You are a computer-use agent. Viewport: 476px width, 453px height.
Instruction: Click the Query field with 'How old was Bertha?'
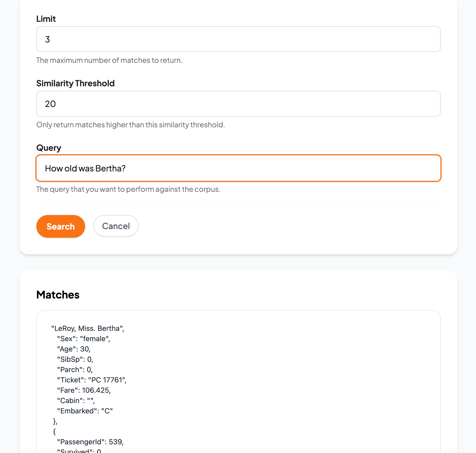tap(238, 168)
